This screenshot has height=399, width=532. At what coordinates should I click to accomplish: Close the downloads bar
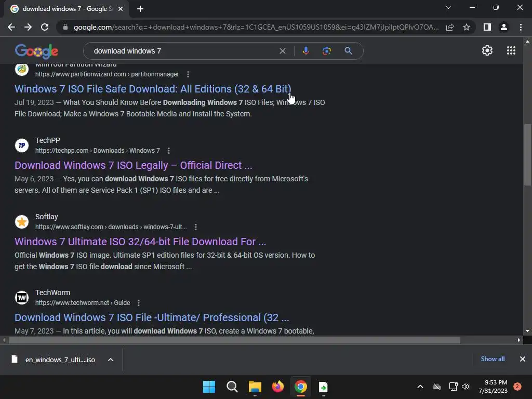tap(523, 359)
